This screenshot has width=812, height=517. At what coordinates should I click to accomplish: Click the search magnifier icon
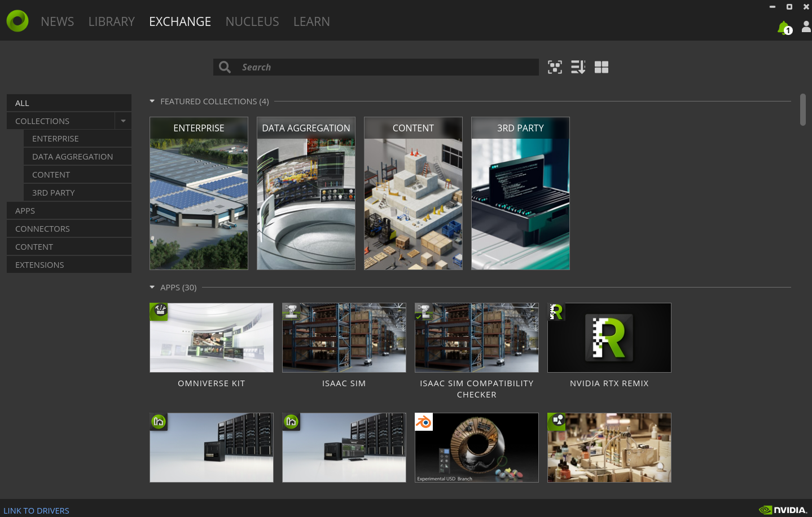coord(225,67)
